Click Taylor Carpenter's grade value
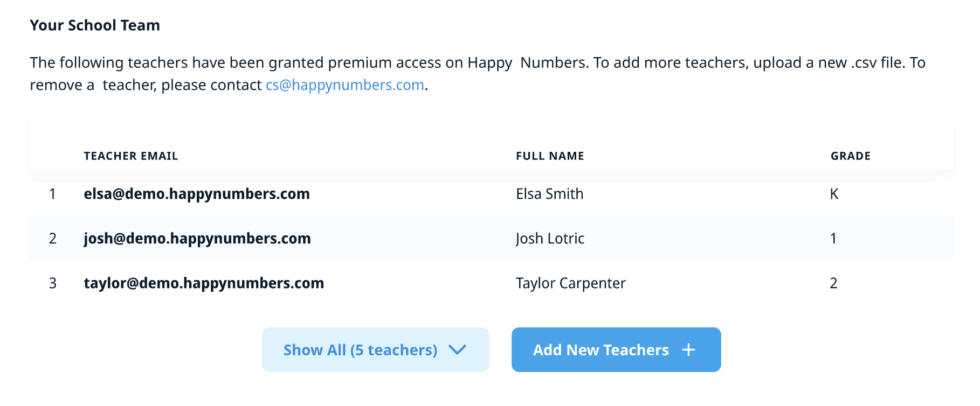 click(833, 283)
